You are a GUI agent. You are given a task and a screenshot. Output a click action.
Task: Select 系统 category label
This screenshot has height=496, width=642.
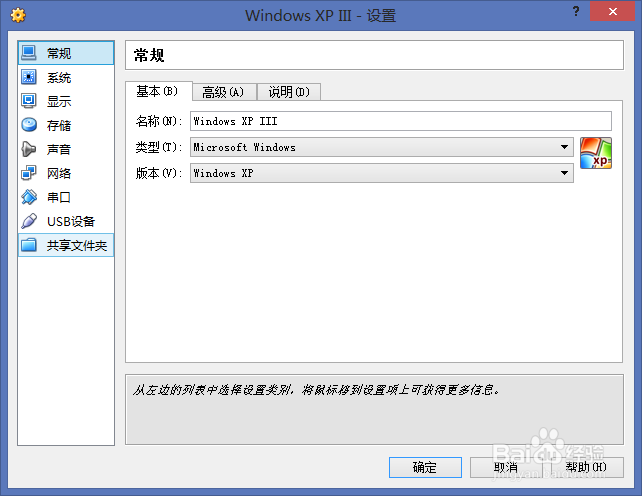(x=59, y=77)
